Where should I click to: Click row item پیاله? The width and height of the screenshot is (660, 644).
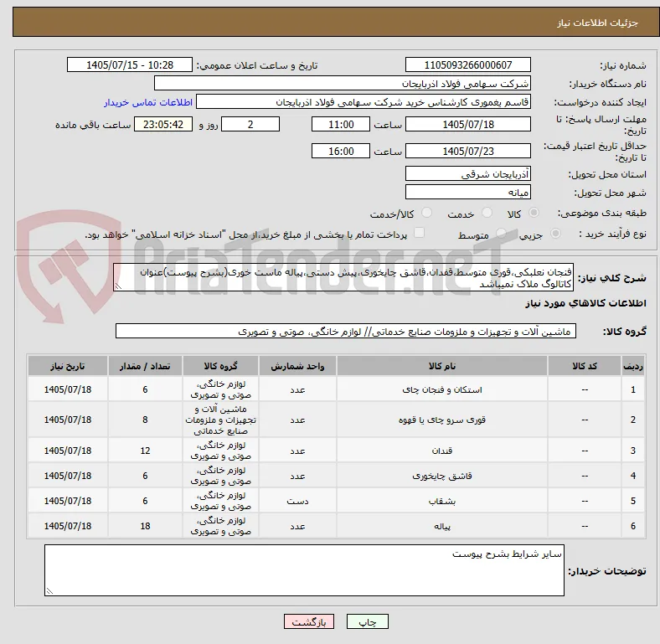tap(442, 526)
